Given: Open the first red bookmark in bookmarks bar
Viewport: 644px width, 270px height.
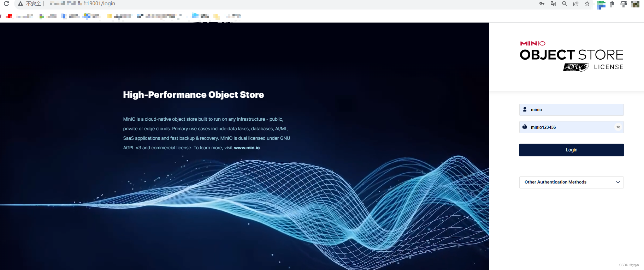Looking at the screenshot, I should click(x=9, y=16).
